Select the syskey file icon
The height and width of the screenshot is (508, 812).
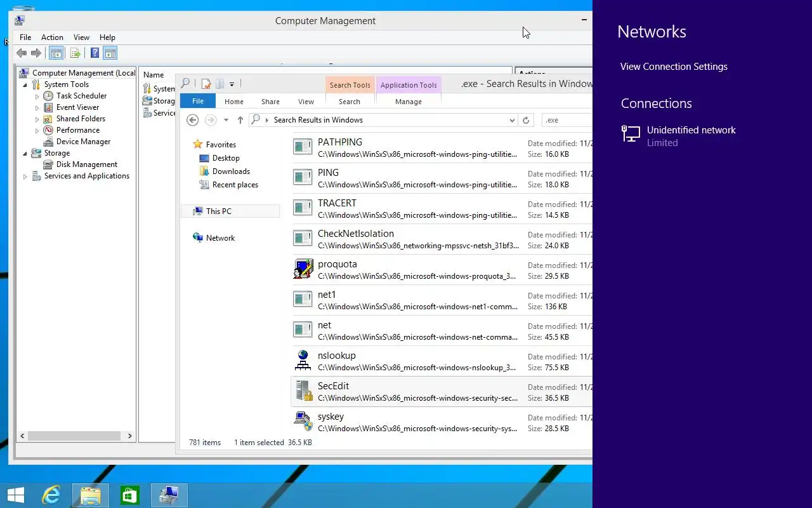[303, 421]
